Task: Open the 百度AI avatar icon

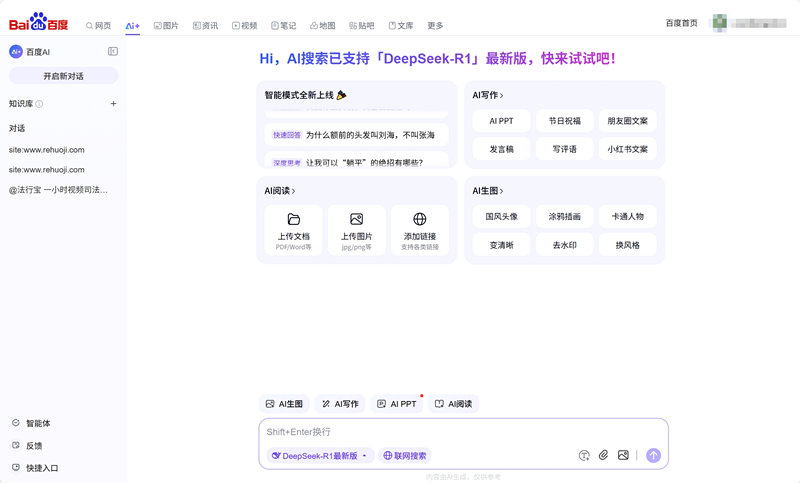Action: (x=16, y=52)
